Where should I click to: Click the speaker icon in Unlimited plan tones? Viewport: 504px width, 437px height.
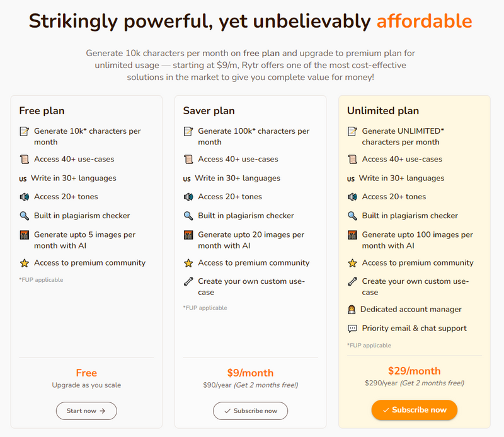coord(352,197)
